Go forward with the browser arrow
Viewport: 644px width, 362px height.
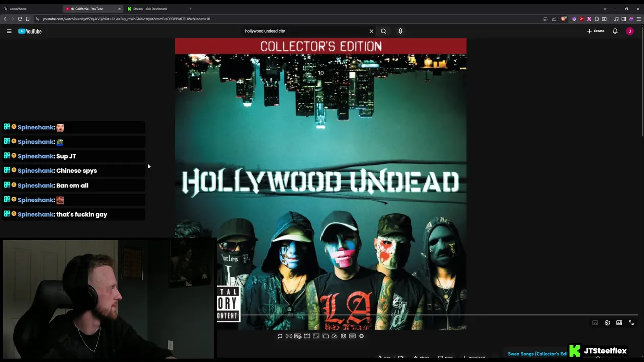coord(12,19)
